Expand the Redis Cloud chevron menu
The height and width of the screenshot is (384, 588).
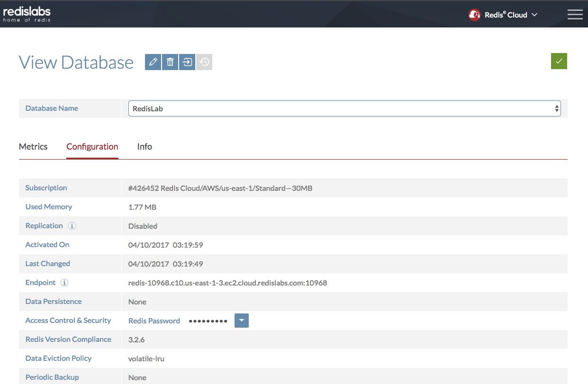pos(534,15)
